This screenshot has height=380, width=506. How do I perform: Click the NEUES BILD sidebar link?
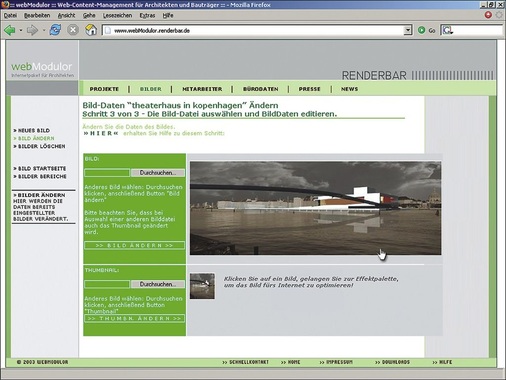click(x=32, y=130)
